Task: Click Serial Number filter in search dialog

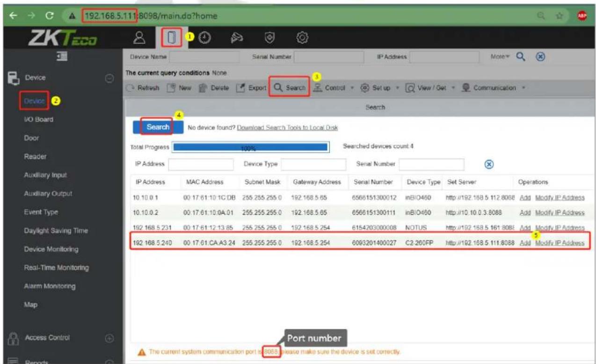Action: (431, 164)
